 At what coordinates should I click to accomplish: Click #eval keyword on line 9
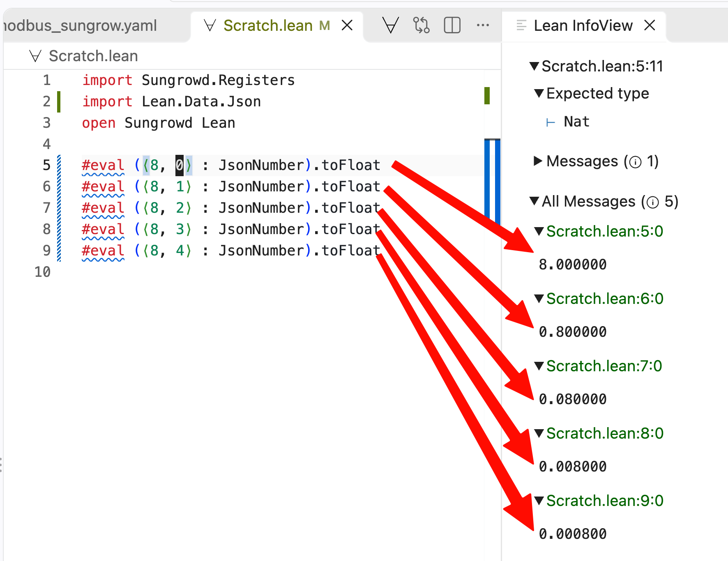(103, 251)
